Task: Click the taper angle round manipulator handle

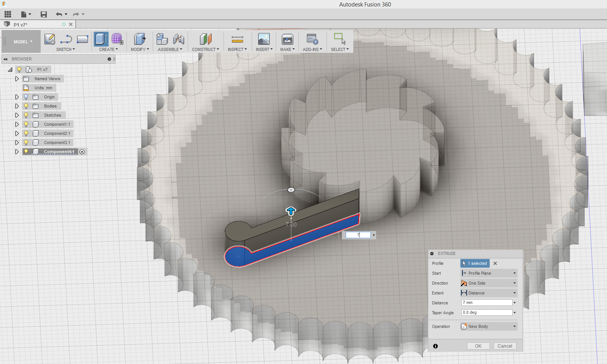Action: click(x=291, y=190)
